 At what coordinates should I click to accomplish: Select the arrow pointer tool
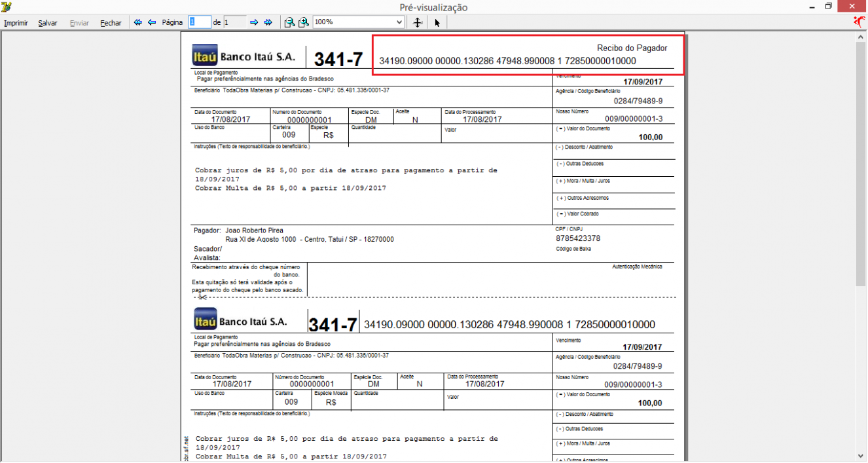point(437,22)
